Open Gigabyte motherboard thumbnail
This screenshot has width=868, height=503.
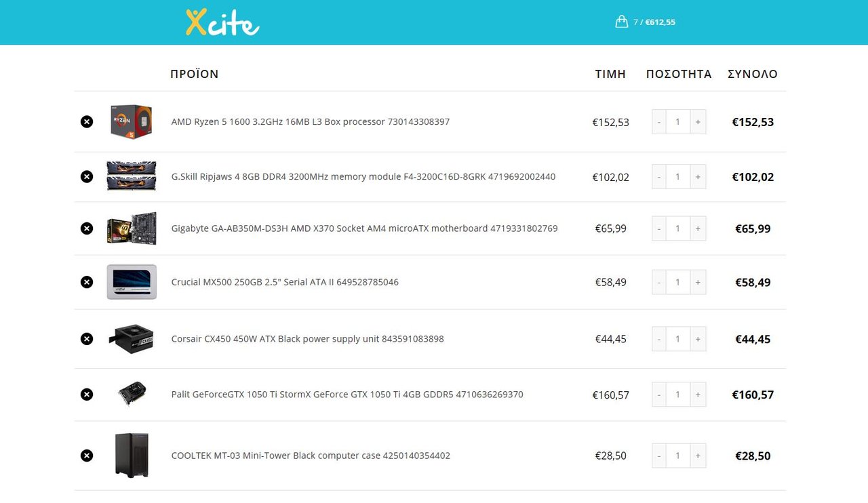(x=132, y=228)
